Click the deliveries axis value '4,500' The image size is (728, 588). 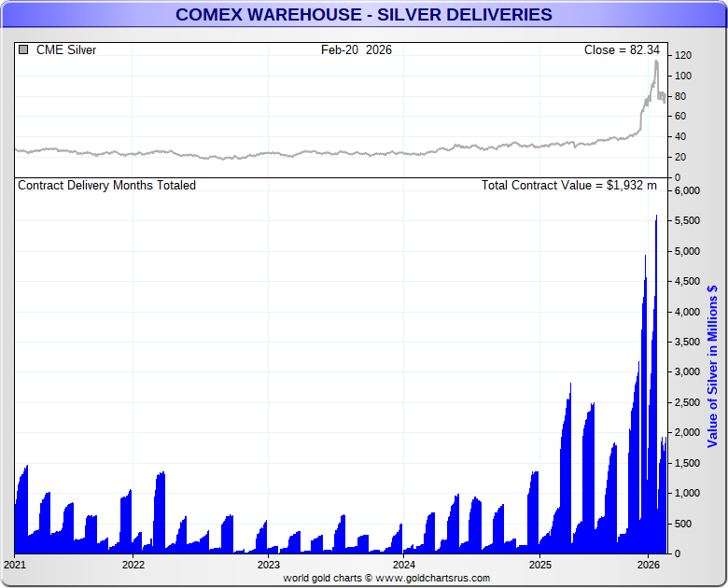pos(687,282)
